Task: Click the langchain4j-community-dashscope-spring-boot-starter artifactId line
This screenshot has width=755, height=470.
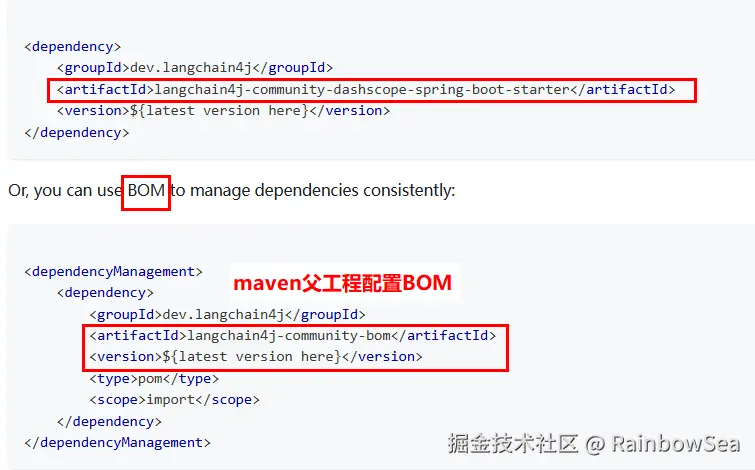Action: [x=366, y=90]
